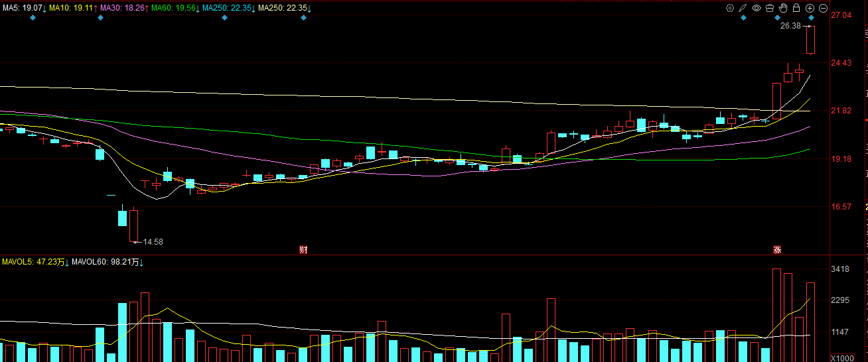Click the 16.57 price axis label
The image size is (868, 362).
click(841, 207)
